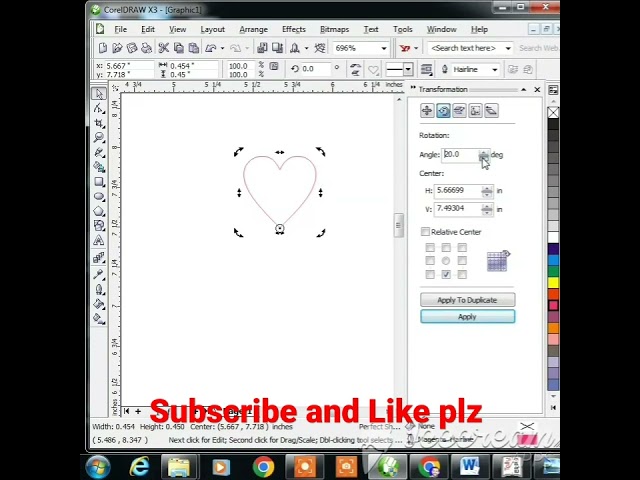Switch to Position transformation icon
Screen dimensions: 640x480
(x=427, y=110)
